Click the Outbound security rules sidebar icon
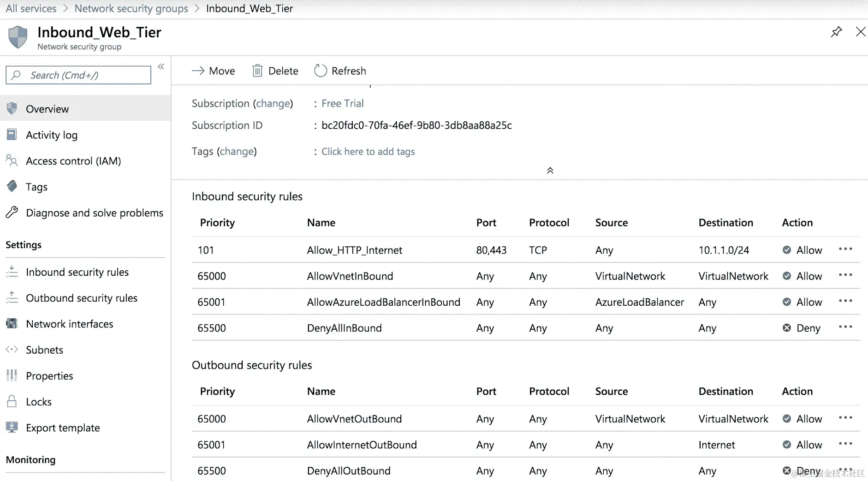The image size is (868, 481). [x=12, y=297]
